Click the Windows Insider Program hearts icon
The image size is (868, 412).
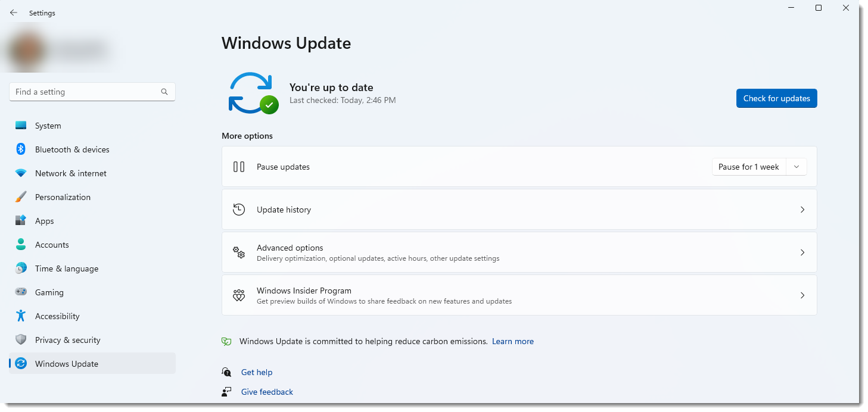point(239,295)
